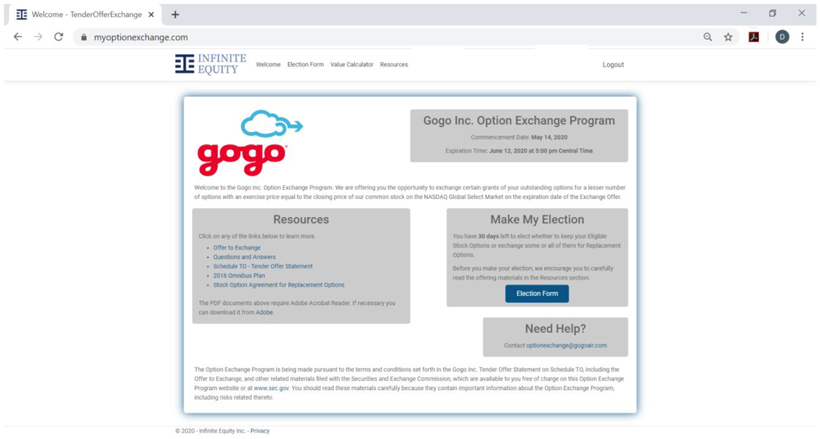
Task: Click the Gogo Inc. Option Exchange Program heading
Action: 519,120
